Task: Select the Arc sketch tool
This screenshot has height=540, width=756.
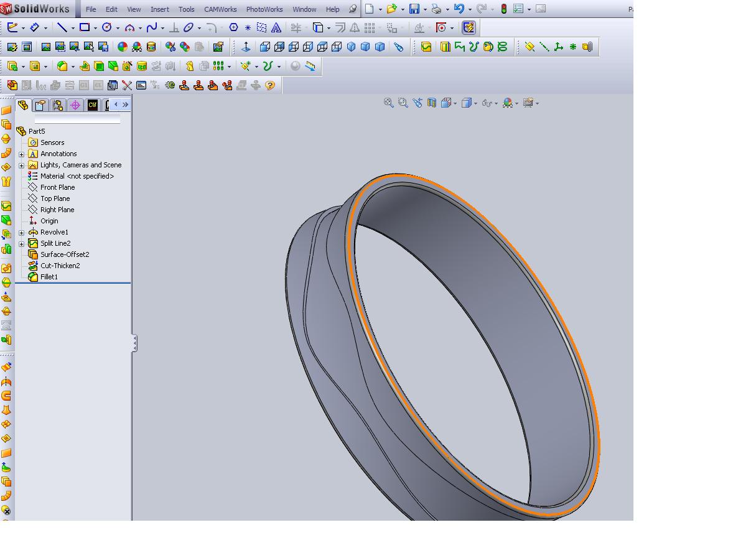Action: click(x=129, y=27)
